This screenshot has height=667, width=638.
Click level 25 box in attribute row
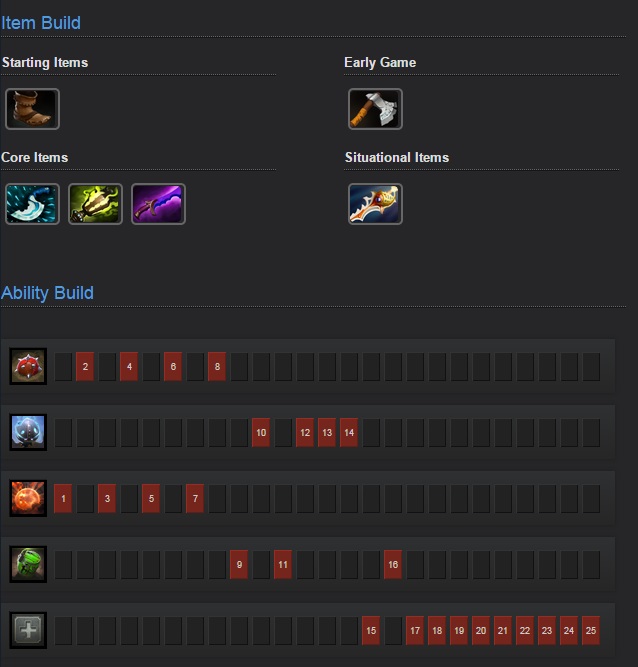[591, 630]
